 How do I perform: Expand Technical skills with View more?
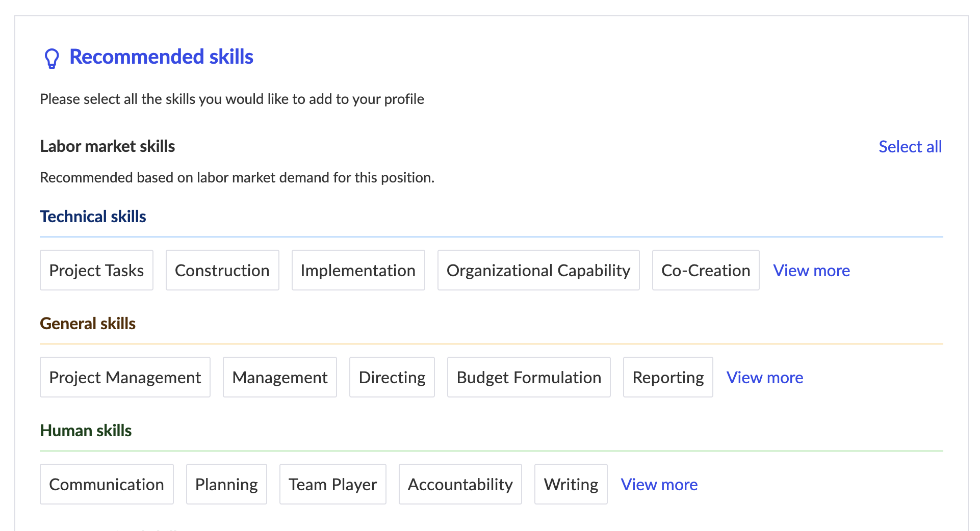tap(811, 270)
